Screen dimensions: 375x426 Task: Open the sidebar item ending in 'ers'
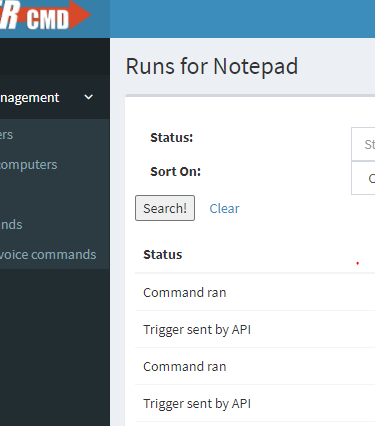point(6,135)
